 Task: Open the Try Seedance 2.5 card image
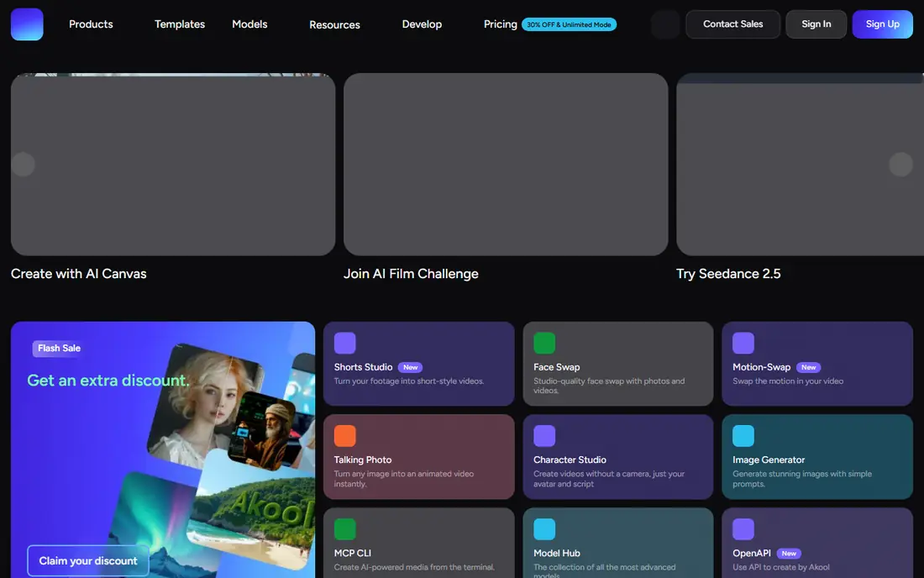[800, 165]
